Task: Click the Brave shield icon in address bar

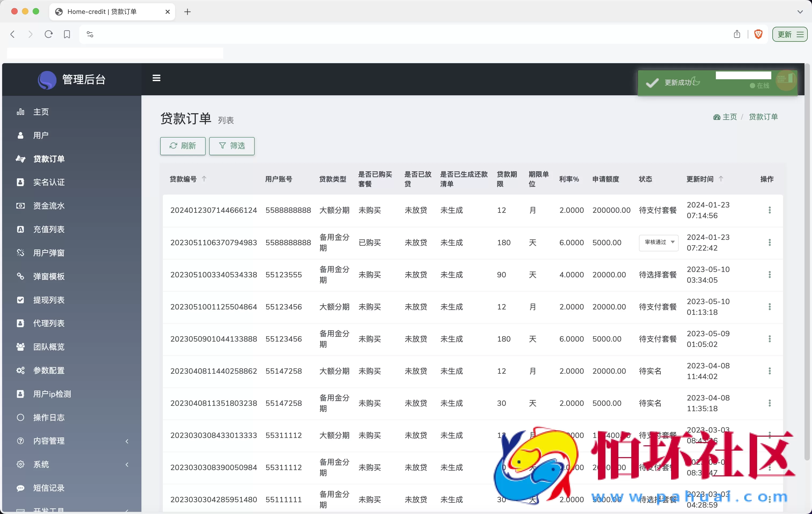Action: click(758, 34)
